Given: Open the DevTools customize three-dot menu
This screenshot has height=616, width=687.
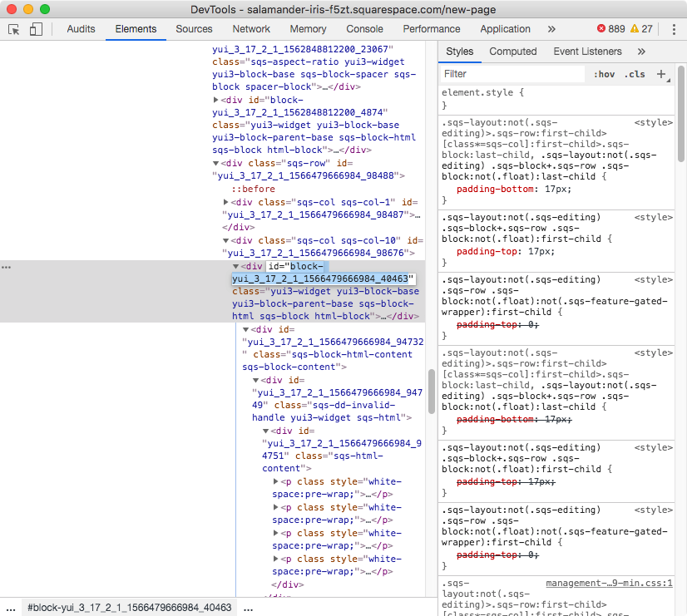Looking at the screenshot, I should coord(675,29).
